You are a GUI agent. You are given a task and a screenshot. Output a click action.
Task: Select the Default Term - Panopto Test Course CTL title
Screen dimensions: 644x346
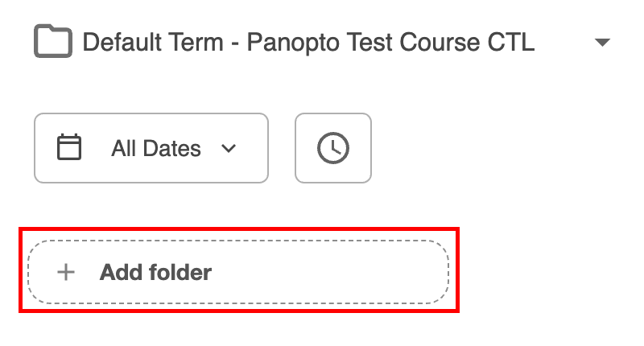click(308, 42)
